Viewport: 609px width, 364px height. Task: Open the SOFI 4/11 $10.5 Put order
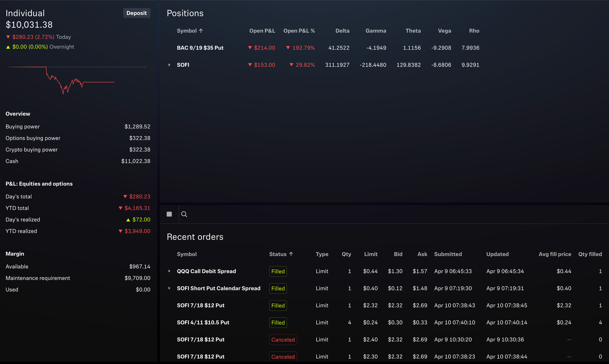point(203,322)
